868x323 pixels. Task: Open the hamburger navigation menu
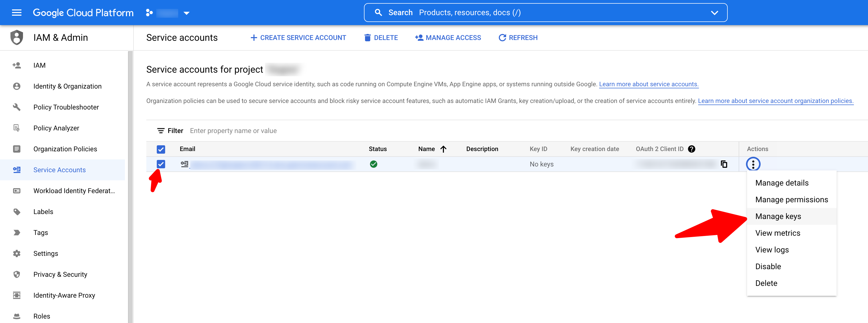(16, 13)
